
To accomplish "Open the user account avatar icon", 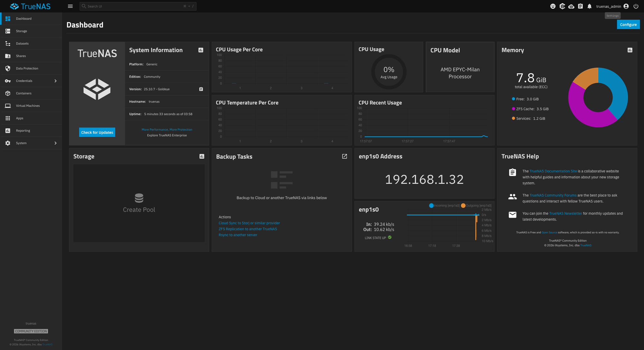I will (626, 6).
